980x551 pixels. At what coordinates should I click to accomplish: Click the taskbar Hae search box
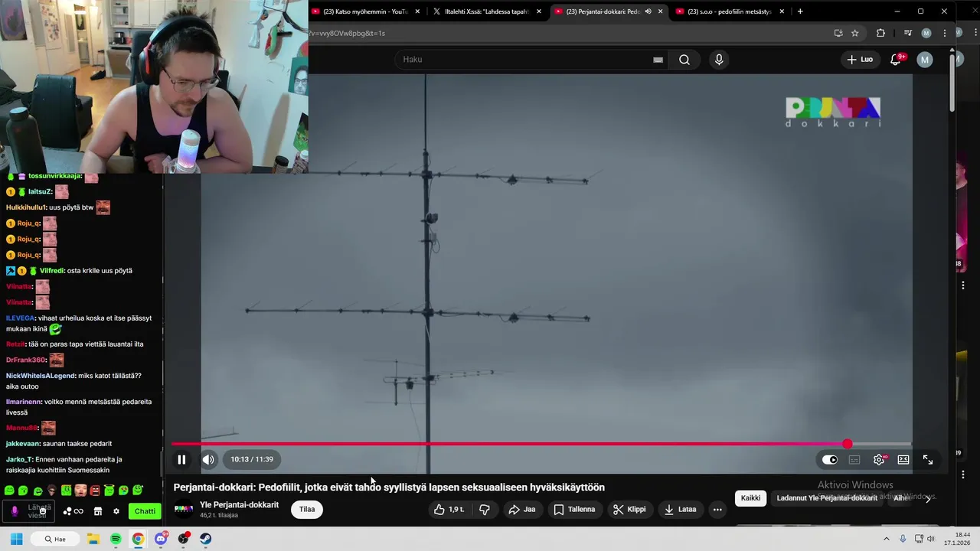56,539
